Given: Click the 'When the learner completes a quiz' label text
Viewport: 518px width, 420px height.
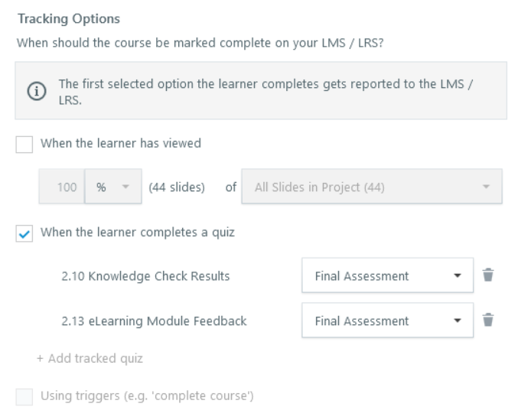Looking at the screenshot, I should (138, 233).
